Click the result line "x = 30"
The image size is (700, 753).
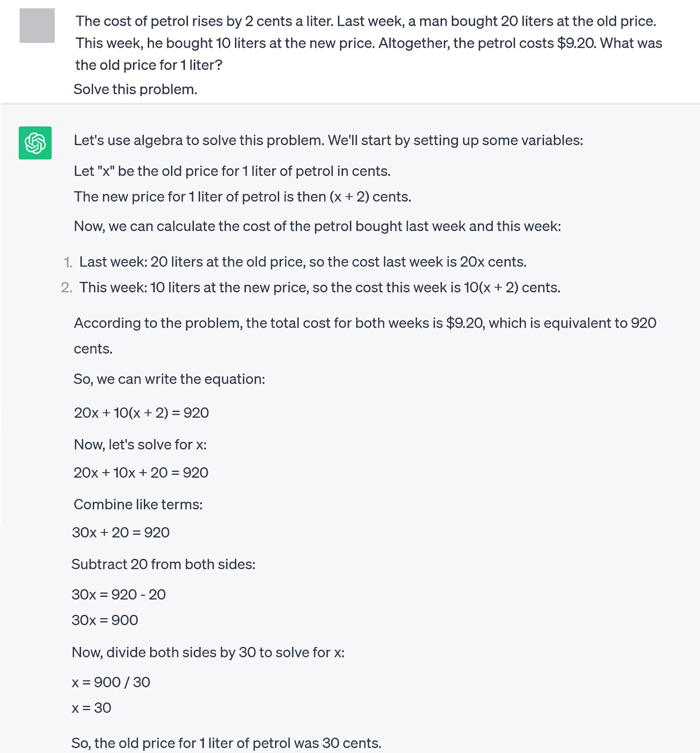click(x=92, y=708)
